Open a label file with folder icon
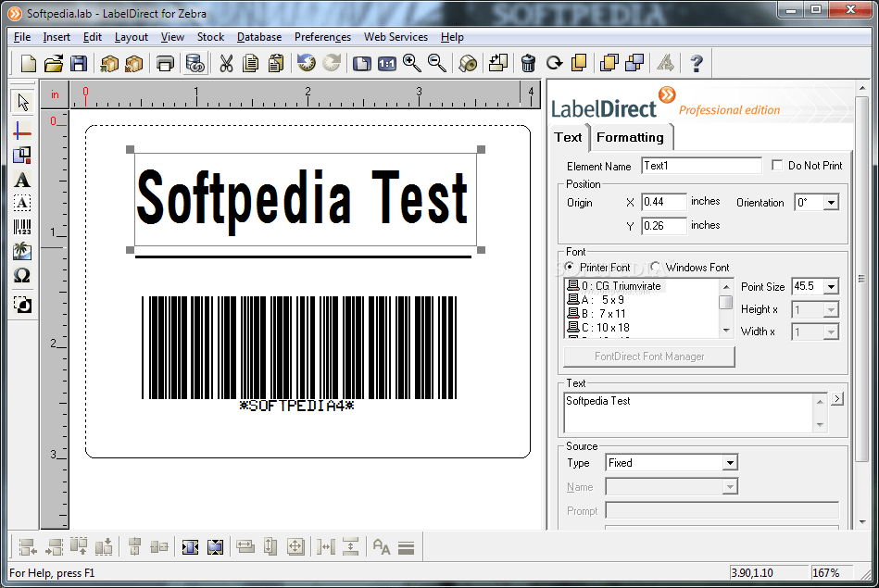 53,63
